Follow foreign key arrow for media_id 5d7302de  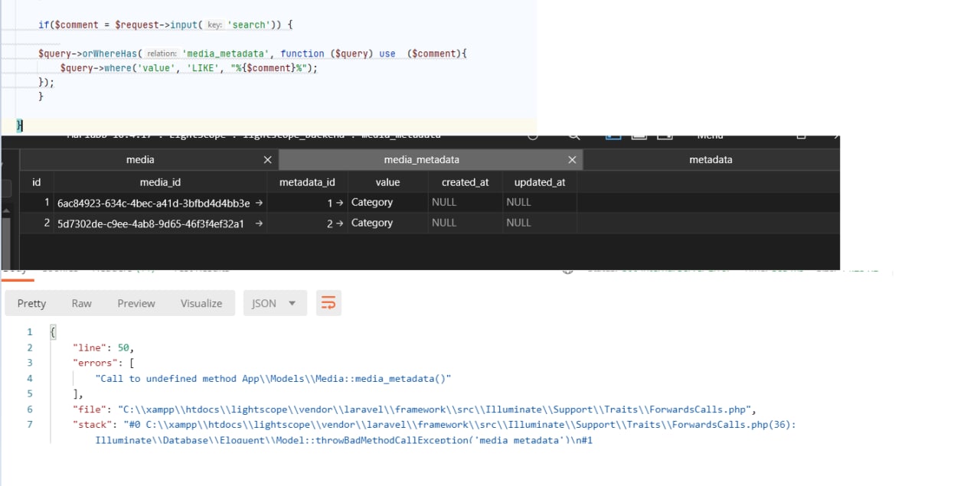pos(259,223)
